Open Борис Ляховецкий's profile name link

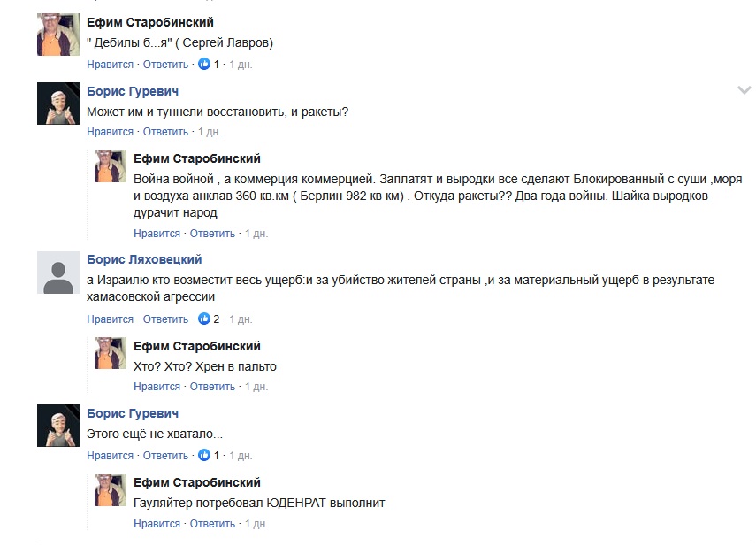click(144, 259)
